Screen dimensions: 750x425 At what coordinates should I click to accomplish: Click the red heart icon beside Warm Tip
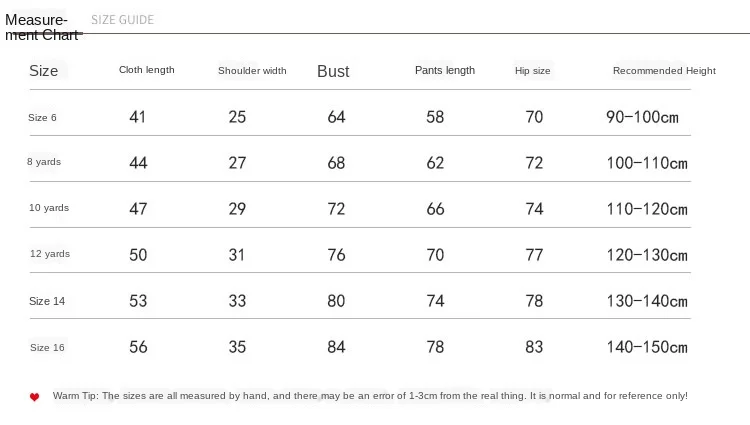pos(34,397)
